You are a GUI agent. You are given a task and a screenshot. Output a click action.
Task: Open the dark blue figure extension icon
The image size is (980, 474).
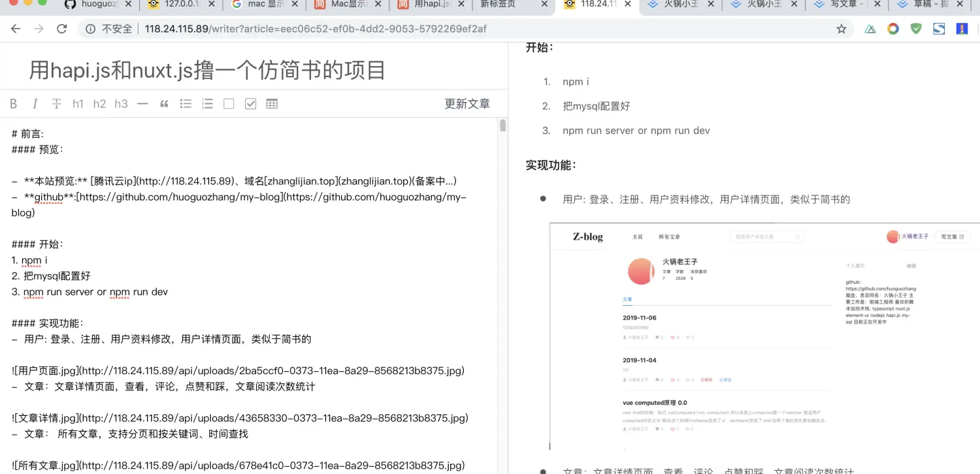coord(962,29)
